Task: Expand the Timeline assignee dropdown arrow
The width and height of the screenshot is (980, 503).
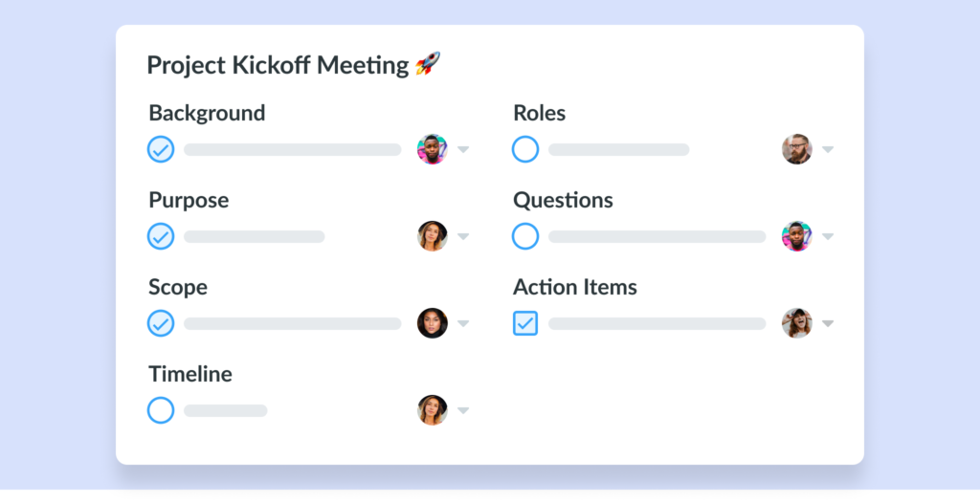Action: [x=463, y=410]
